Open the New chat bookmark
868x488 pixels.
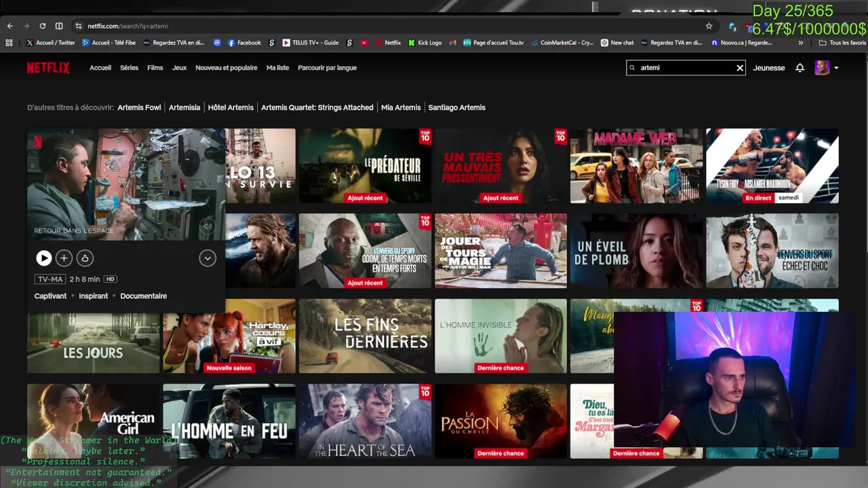(x=617, y=43)
